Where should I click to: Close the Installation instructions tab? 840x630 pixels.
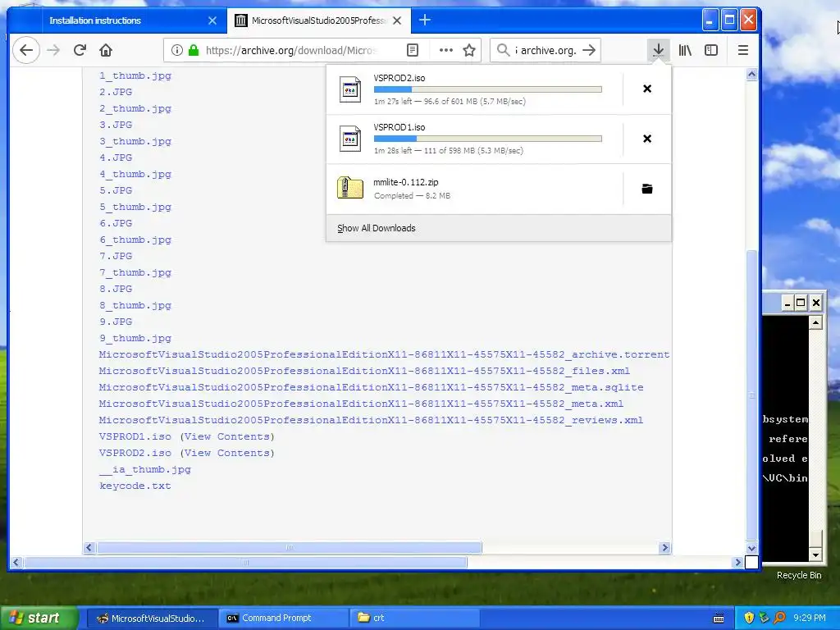pos(212,21)
